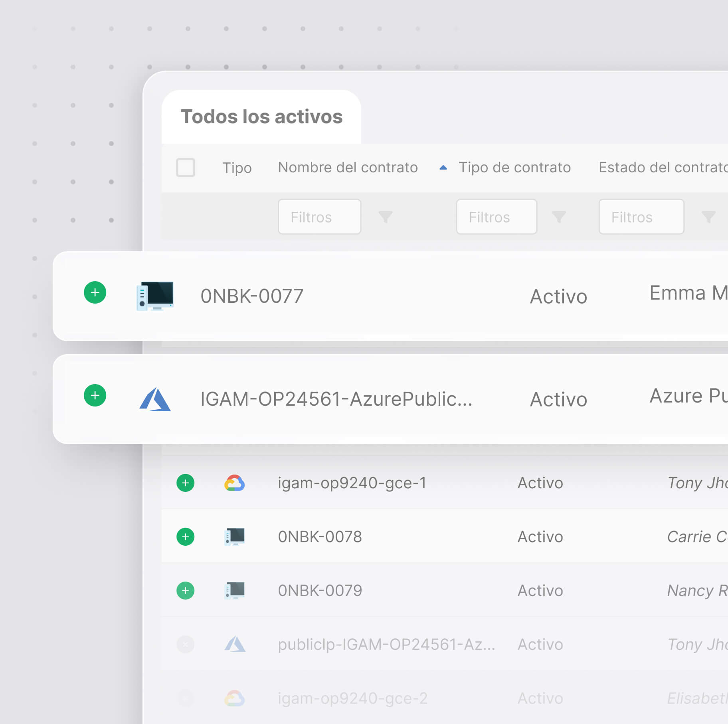Click the computer icon beside 0NBK-0078

click(235, 537)
